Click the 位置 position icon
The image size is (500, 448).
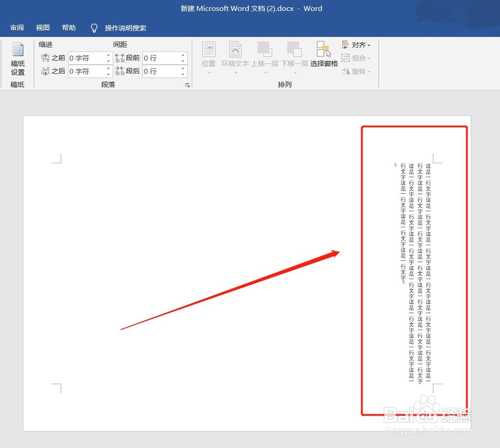pyautogui.click(x=209, y=50)
